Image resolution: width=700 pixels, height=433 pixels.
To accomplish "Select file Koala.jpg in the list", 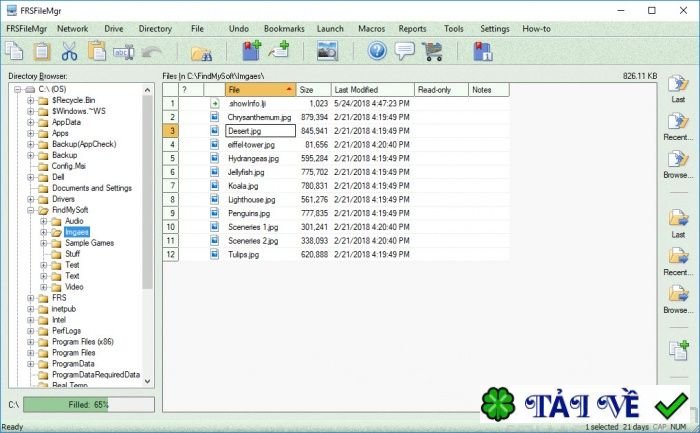I will click(x=243, y=186).
